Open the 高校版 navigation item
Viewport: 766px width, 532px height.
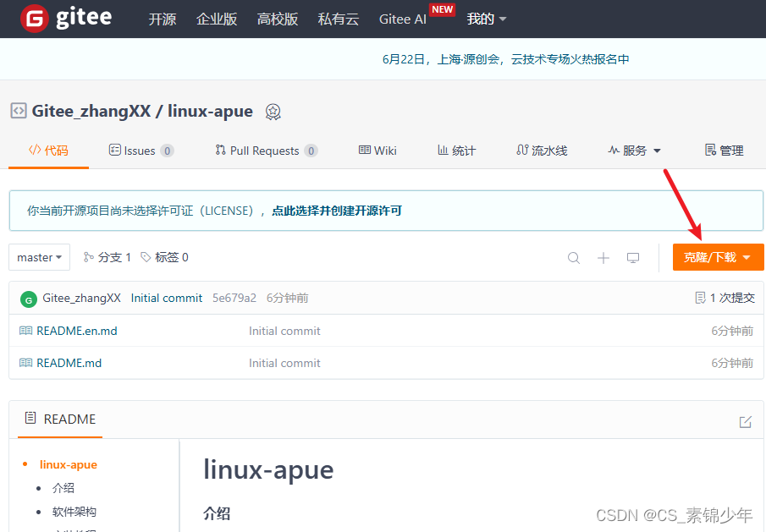(x=278, y=19)
